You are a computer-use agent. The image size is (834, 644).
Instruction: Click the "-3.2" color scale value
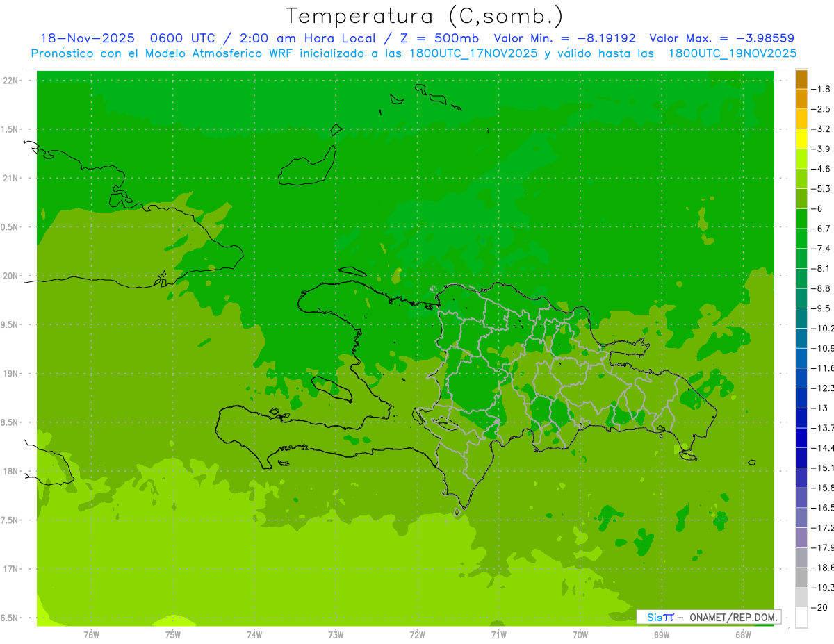[x=821, y=129]
